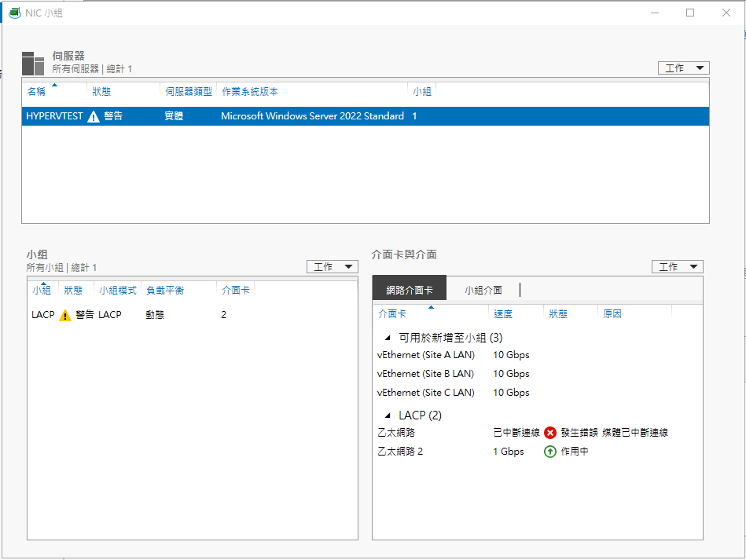Click the 1 Gbps speed value
The image size is (746, 560).
[x=508, y=452]
